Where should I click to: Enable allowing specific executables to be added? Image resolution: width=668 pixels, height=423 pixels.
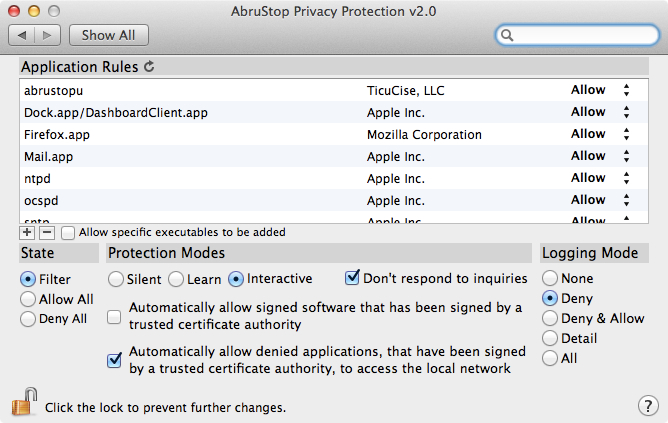coord(68,233)
